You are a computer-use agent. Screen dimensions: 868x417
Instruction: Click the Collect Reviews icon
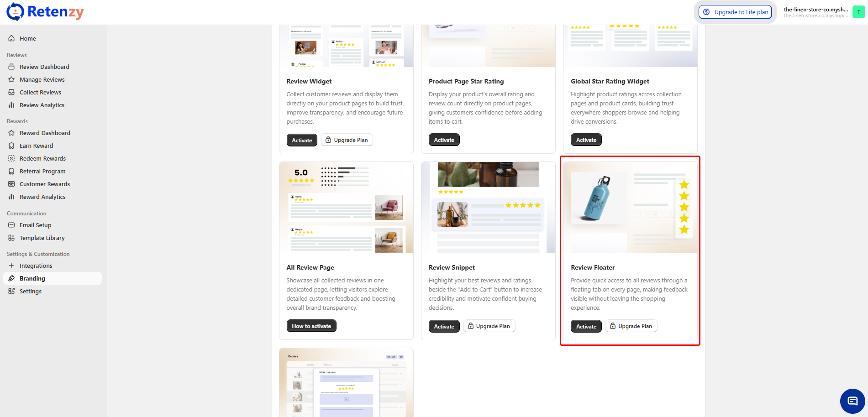click(x=11, y=92)
